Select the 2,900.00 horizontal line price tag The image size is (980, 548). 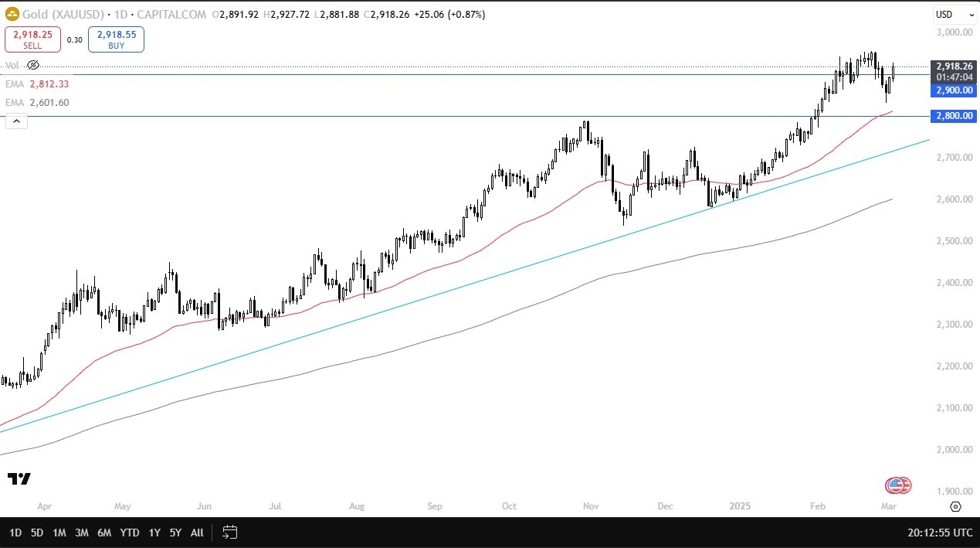[x=955, y=90]
